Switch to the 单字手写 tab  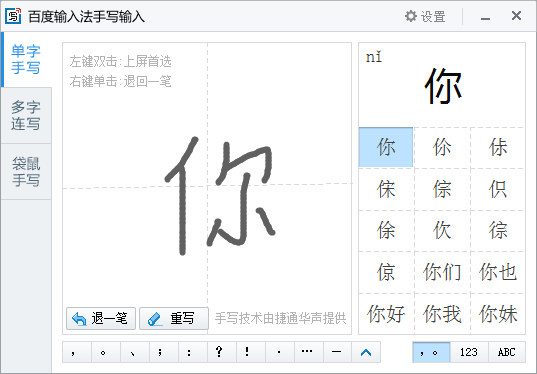click(26, 60)
